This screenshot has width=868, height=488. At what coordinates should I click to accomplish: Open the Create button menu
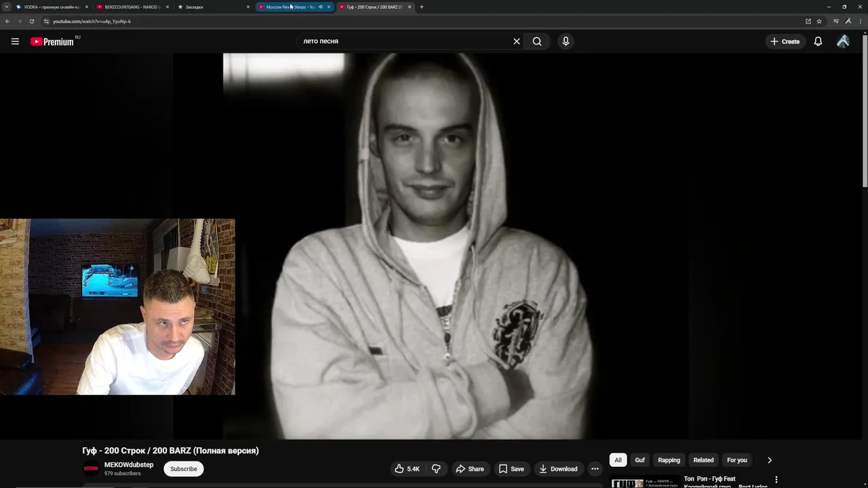tap(785, 41)
